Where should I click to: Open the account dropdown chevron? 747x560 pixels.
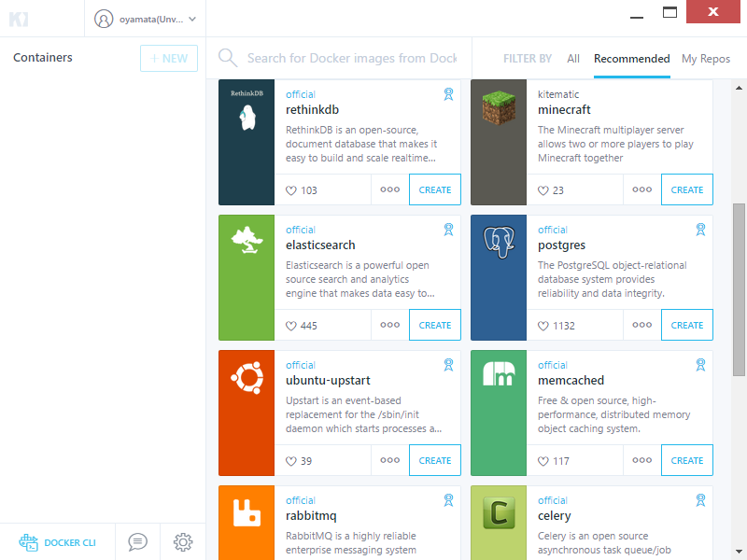coord(192,19)
